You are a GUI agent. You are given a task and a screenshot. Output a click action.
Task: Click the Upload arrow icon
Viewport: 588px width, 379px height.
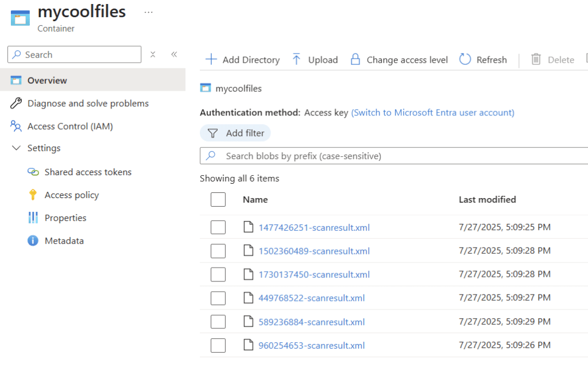296,60
